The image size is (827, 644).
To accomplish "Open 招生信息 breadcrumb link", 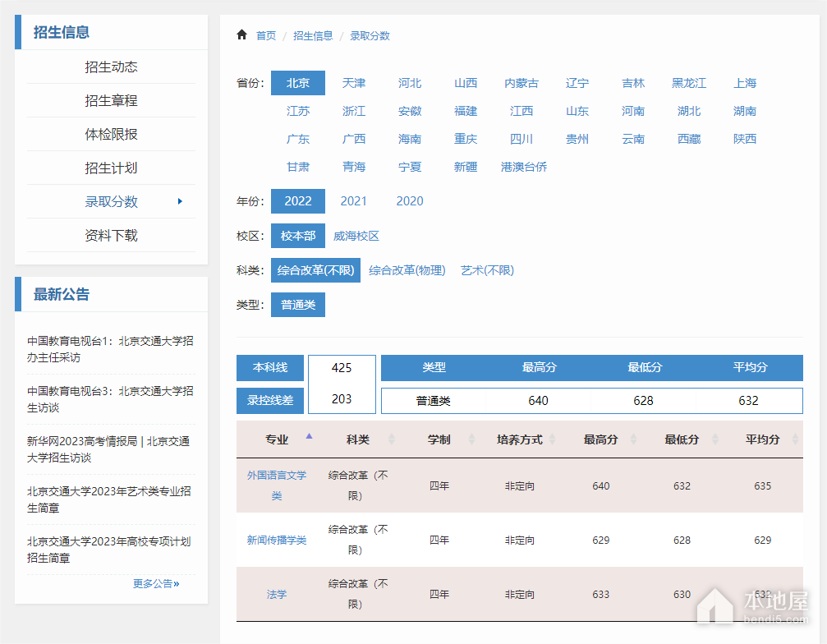I will click(x=313, y=36).
